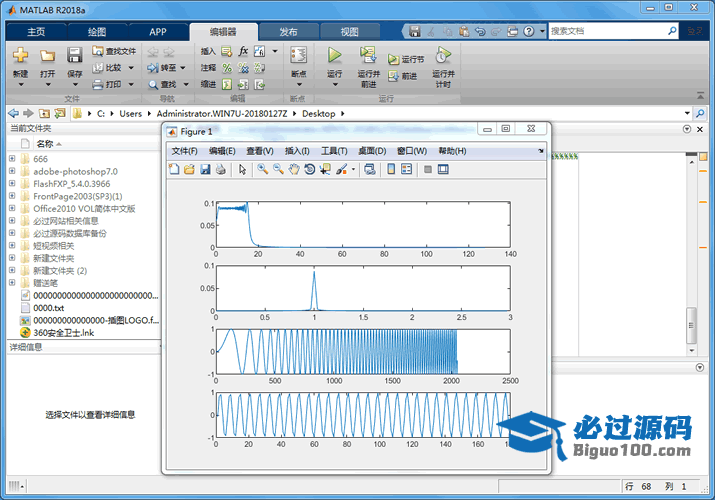Click the Run (运行) green arrow icon
The height and width of the screenshot is (500, 715).
pyautogui.click(x=335, y=56)
